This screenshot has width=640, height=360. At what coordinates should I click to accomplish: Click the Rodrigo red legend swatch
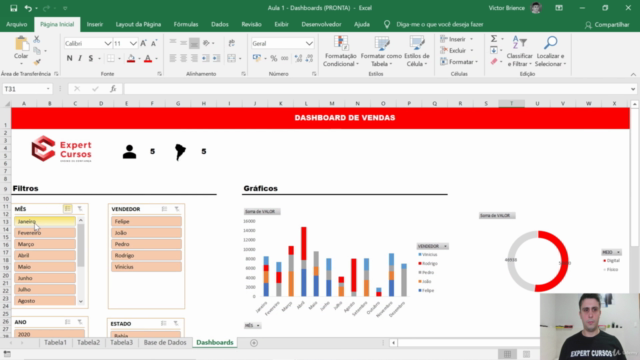coord(420,263)
